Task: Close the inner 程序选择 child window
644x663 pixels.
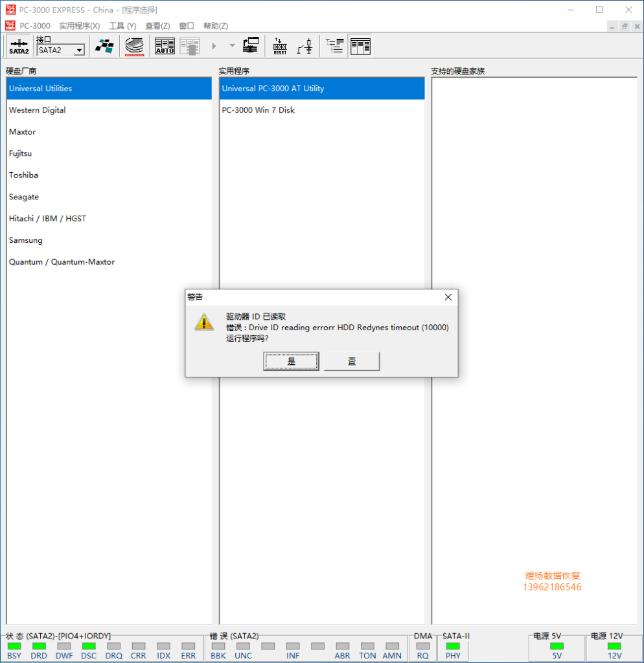Action: (x=638, y=27)
